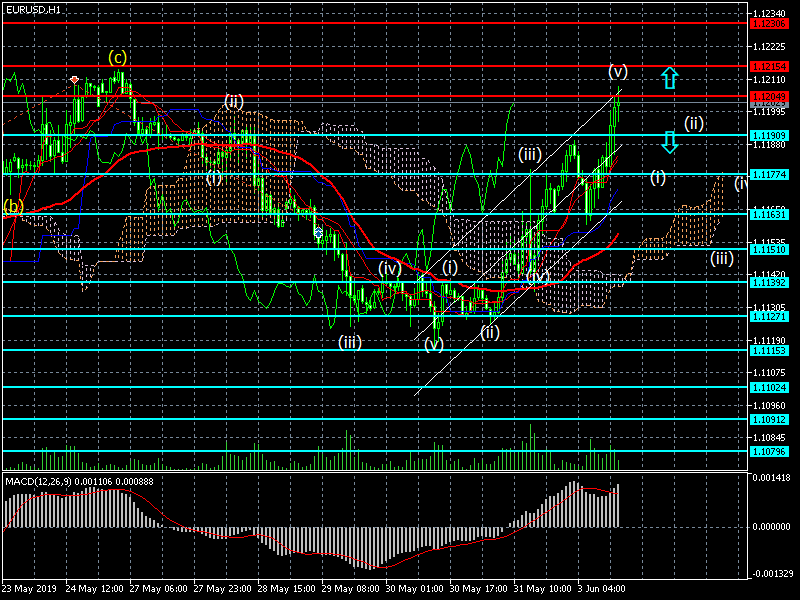The width and height of the screenshot is (800, 600).
Task: Select the (iii) label below the May 29 low
Action: [x=349, y=342]
